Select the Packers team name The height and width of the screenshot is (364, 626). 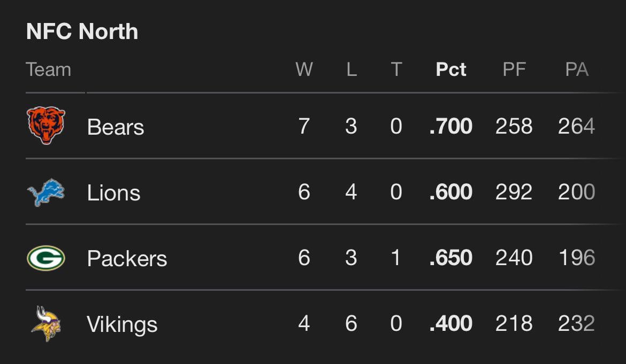click(x=127, y=259)
